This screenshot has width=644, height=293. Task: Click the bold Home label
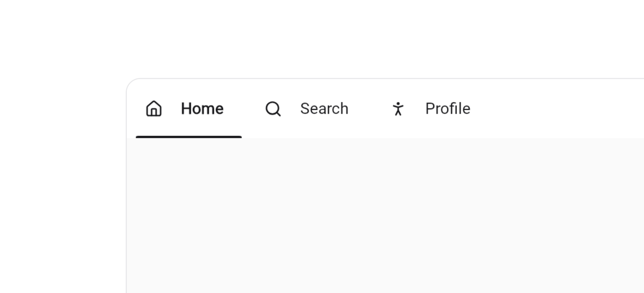pyautogui.click(x=202, y=109)
